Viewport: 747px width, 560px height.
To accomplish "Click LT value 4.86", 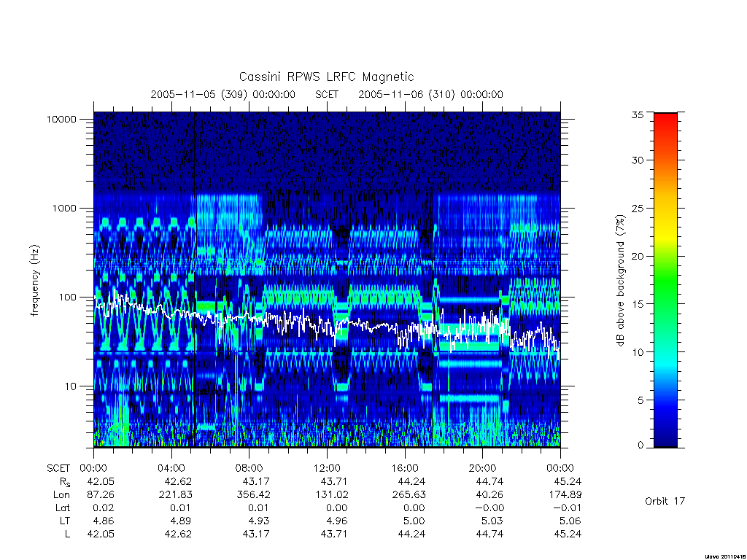I will [x=104, y=521].
